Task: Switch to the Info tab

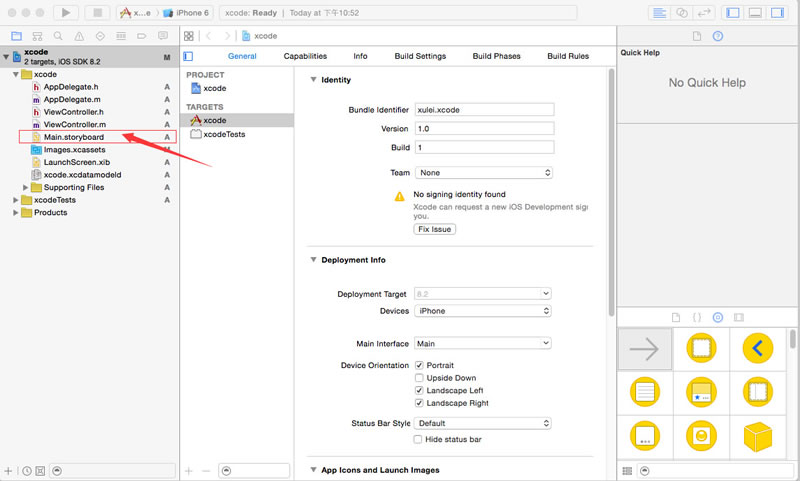Action: pos(360,56)
